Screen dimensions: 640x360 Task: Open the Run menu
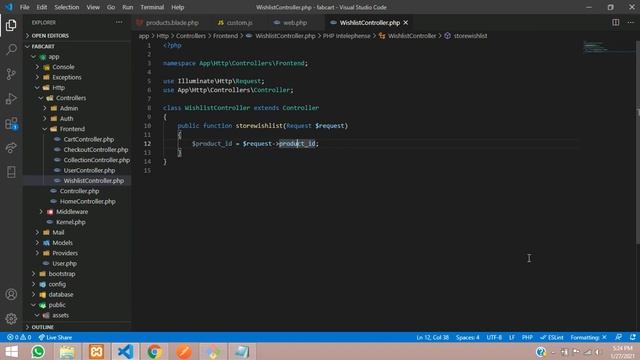coord(127,7)
